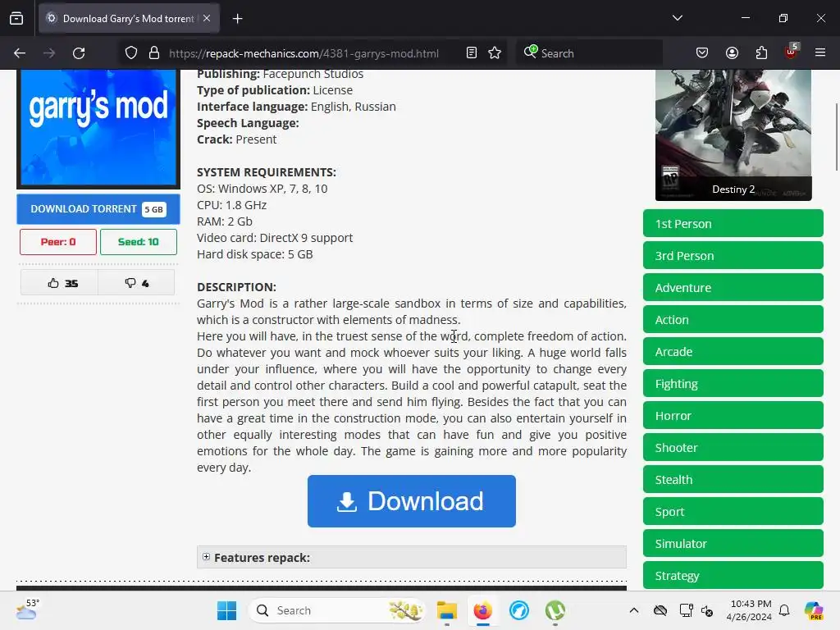
Task: Open the muted volume tray icon
Action: click(707, 610)
